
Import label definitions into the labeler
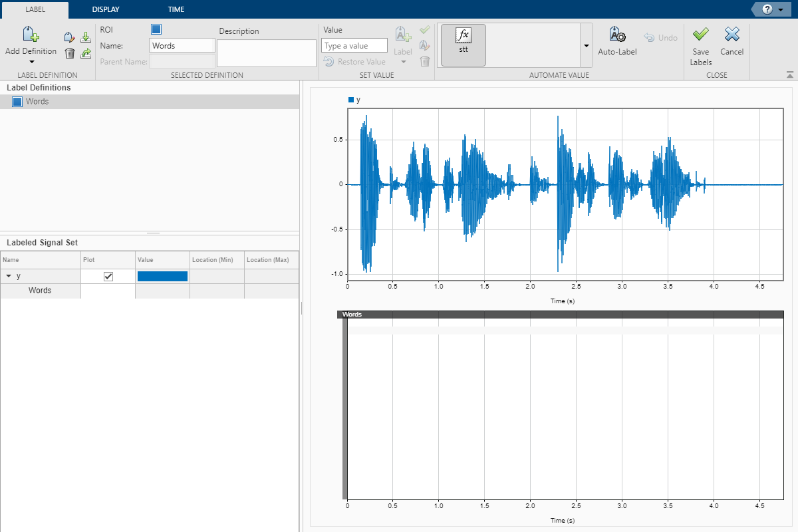pyautogui.click(x=86, y=37)
